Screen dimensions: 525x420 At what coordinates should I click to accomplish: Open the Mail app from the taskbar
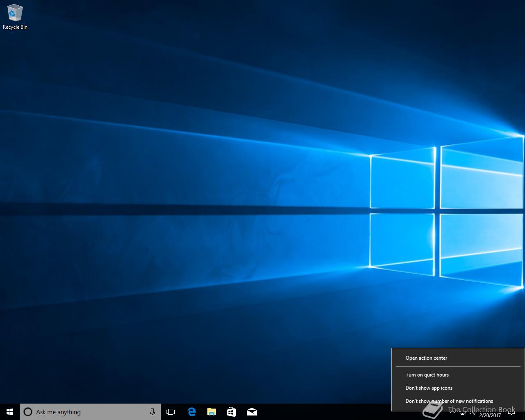click(251, 412)
